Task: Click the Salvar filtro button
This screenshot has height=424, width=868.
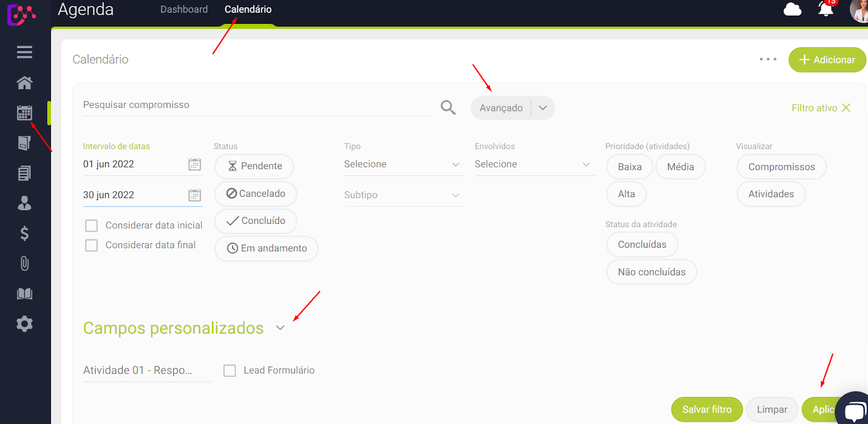Action: [706, 409]
